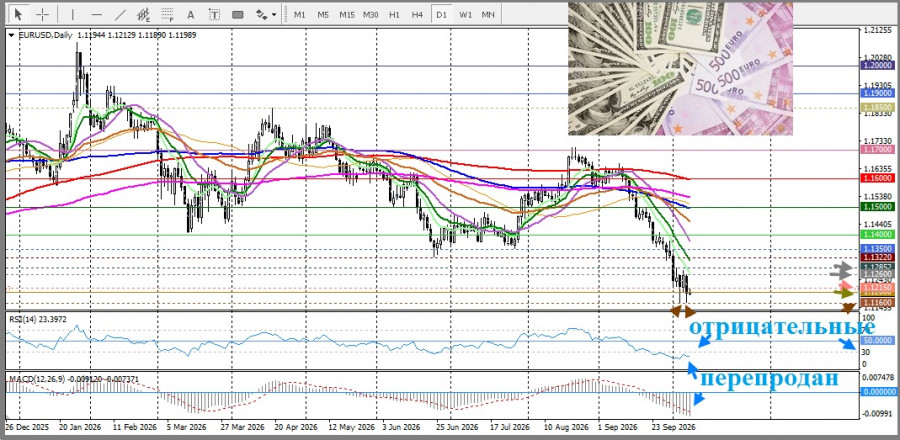
Task: Choose the Vertical Line drawing tool
Action: coord(72,14)
